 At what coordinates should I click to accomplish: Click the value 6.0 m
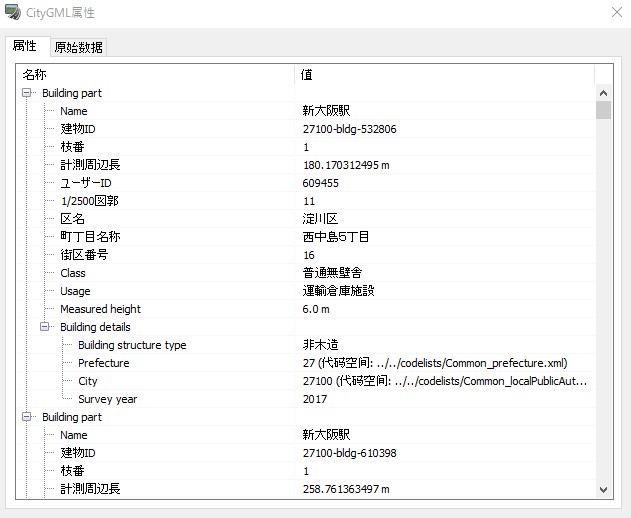(316, 309)
